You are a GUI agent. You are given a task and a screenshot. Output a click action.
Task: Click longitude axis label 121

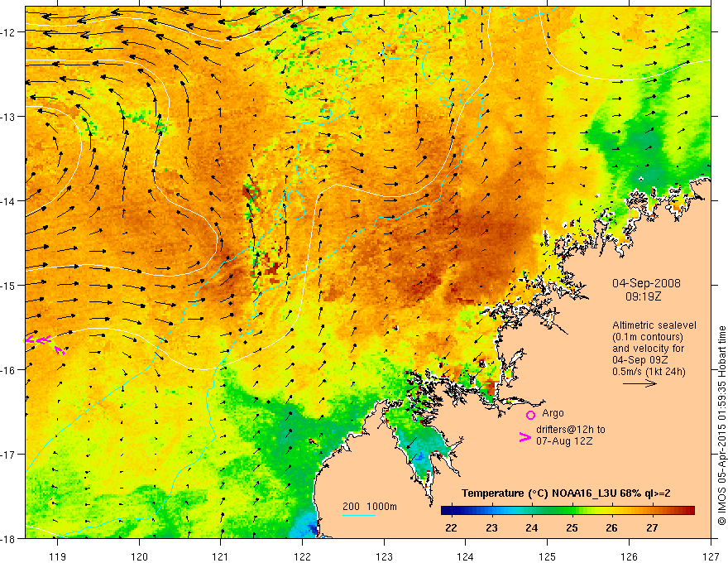tap(221, 556)
